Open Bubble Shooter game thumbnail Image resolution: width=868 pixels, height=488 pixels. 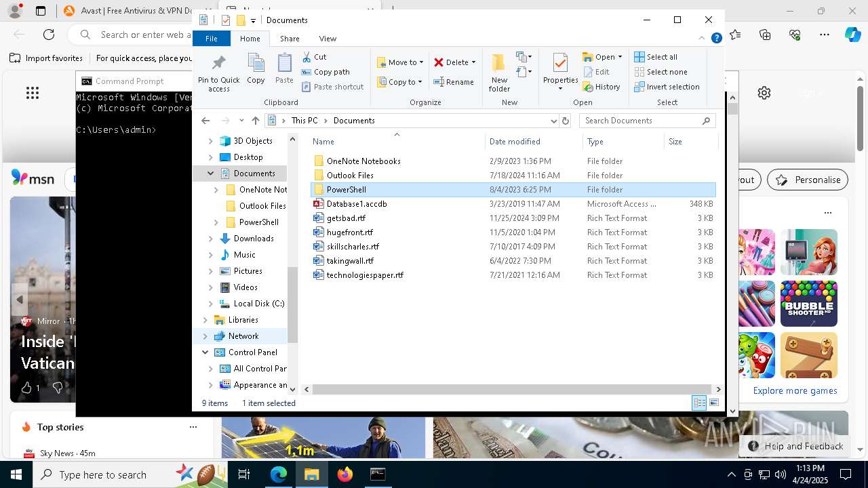click(x=808, y=304)
